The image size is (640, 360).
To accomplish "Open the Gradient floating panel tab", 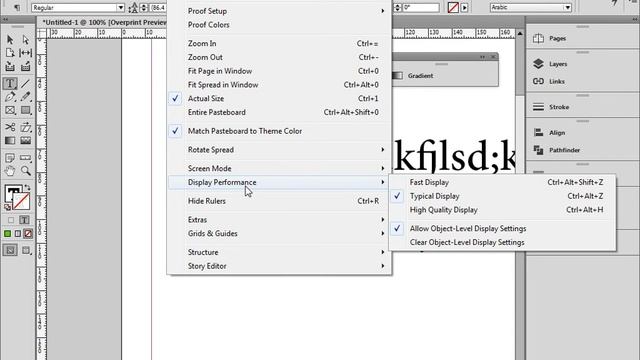I will (420, 76).
